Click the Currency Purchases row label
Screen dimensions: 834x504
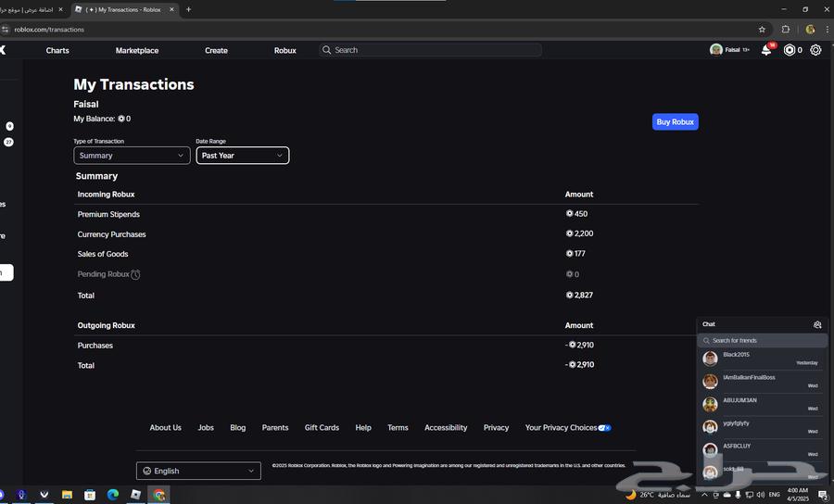112,234
